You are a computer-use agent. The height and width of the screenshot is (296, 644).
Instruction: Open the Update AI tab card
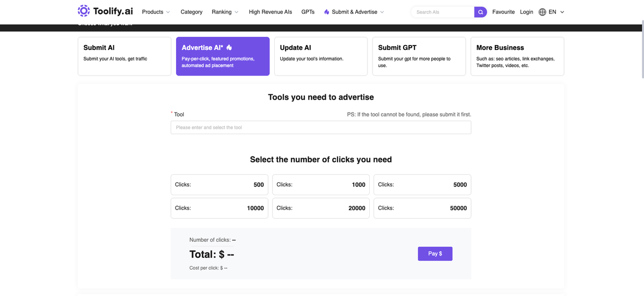click(x=321, y=56)
